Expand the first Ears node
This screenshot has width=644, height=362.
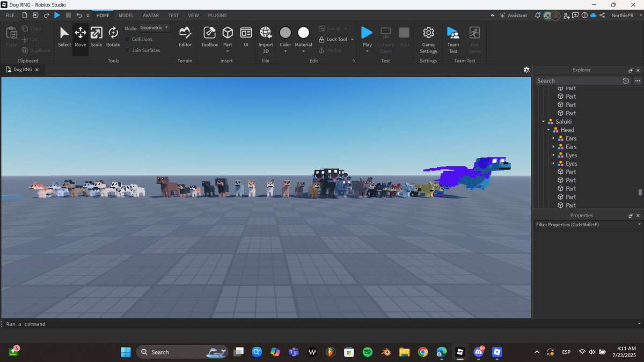coord(553,138)
